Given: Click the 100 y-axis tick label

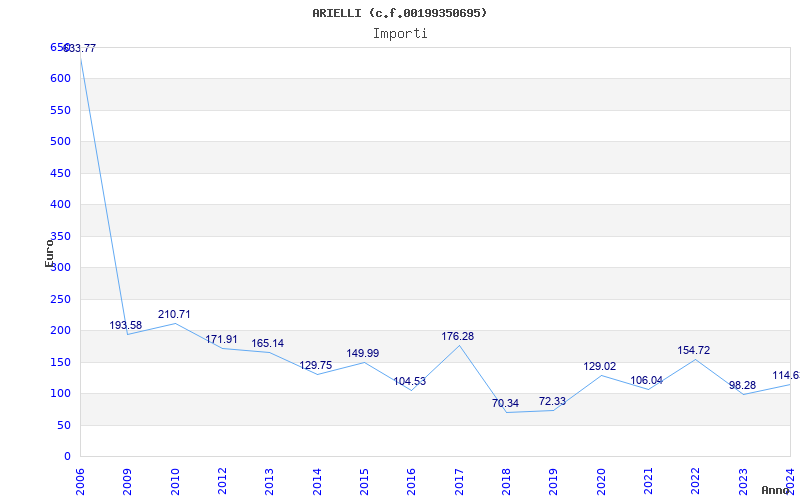Looking at the screenshot, I should pos(60,394).
